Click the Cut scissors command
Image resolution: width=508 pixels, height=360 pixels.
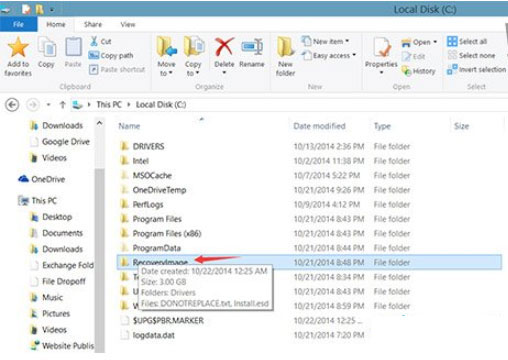pos(101,41)
